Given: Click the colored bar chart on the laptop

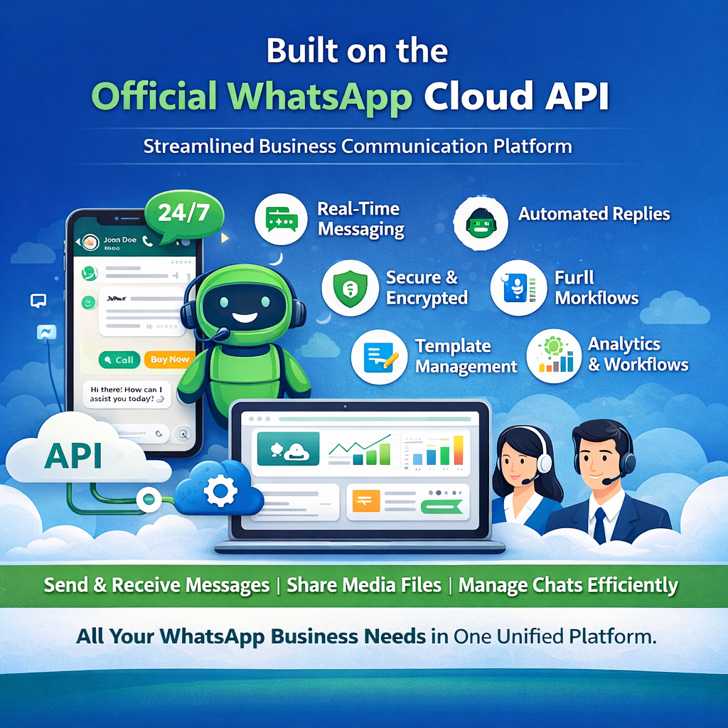Looking at the screenshot, I should point(432,451).
